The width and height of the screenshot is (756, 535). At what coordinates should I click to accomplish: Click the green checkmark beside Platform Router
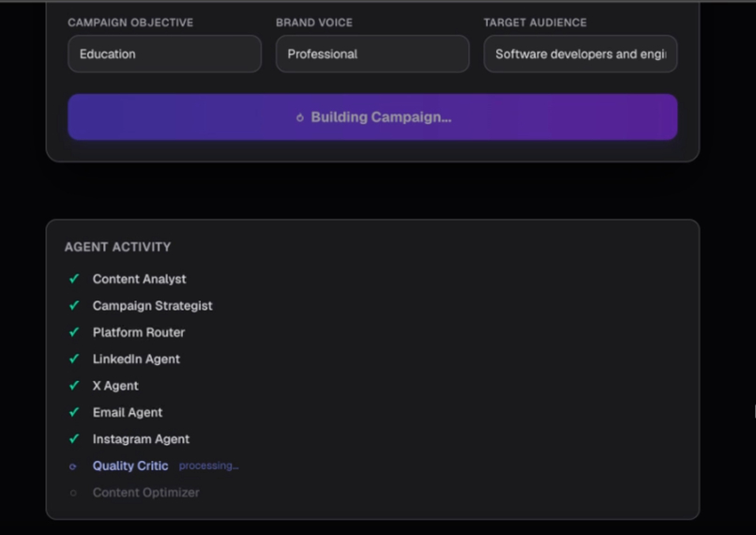click(x=74, y=332)
